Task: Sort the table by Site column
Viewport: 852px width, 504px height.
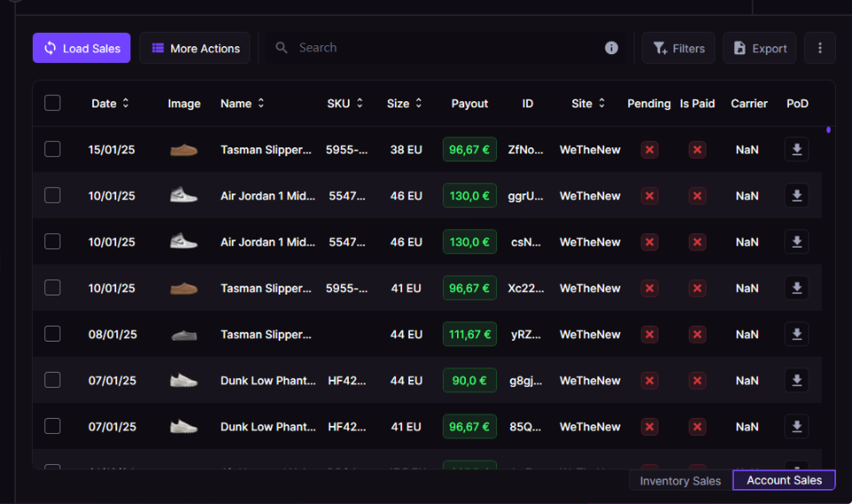Action: (x=588, y=103)
